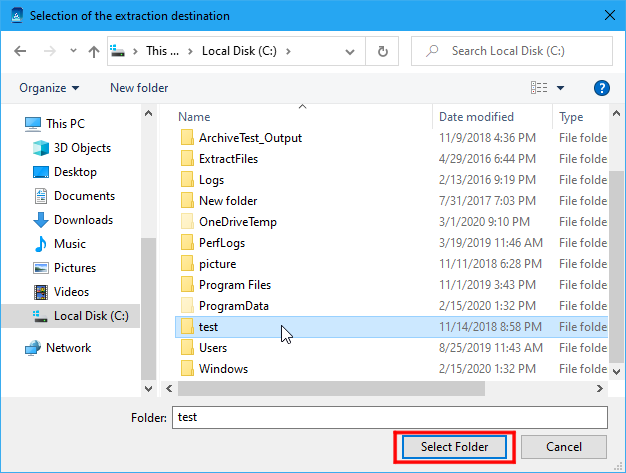
Task: Click the change view icon
Action: (x=540, y=88)
